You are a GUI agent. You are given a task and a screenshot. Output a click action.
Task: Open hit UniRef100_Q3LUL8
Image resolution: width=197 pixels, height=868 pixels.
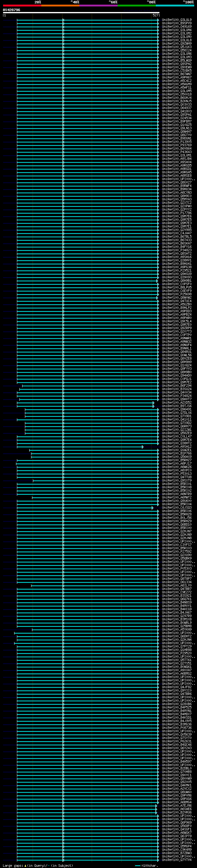177,40
